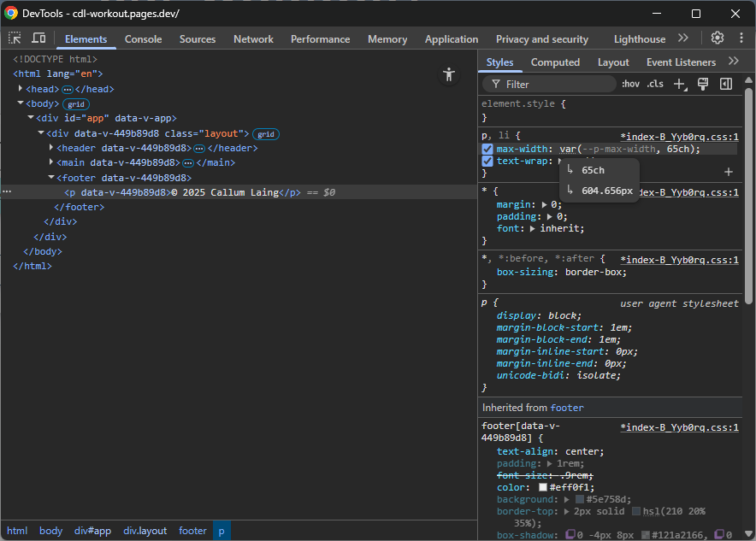Click the accessibility tree toggle icon
This screenshot has width=756, height=541.
pos(449,74)
